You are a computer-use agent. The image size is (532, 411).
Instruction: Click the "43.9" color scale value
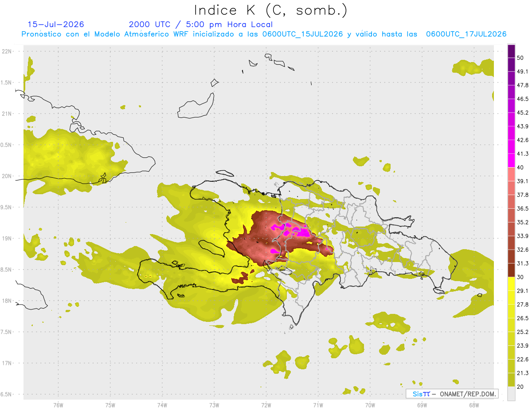point(522,126)
